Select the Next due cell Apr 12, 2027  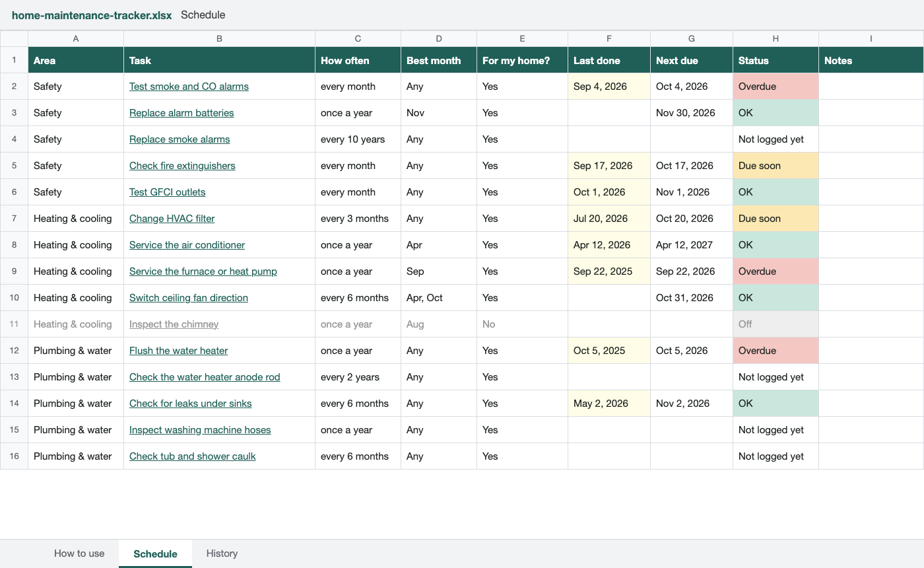click(692, 245)
